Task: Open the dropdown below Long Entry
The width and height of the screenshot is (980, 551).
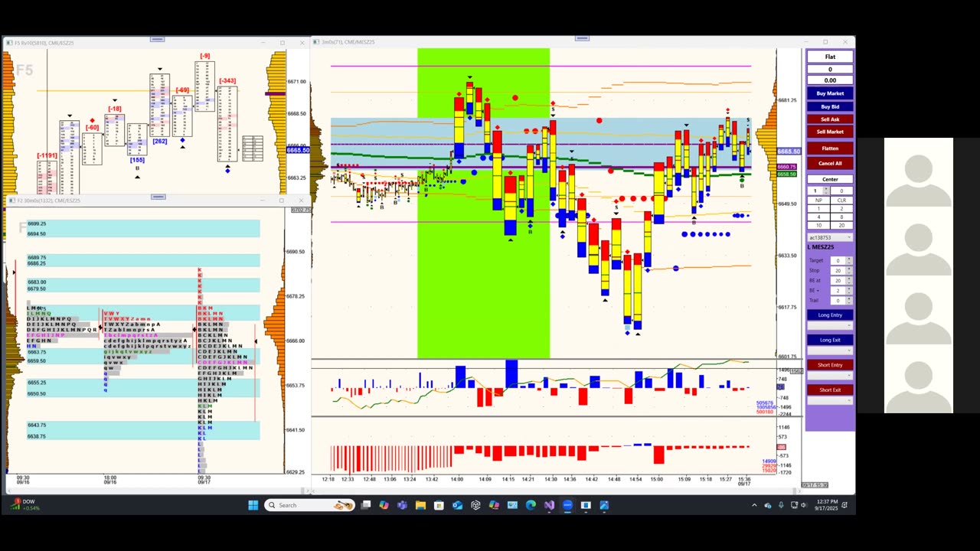Action: point(830,325)
